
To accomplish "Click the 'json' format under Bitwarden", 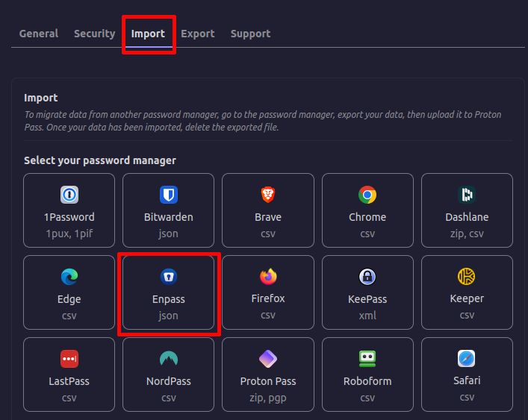I will (x=168, y=233).
